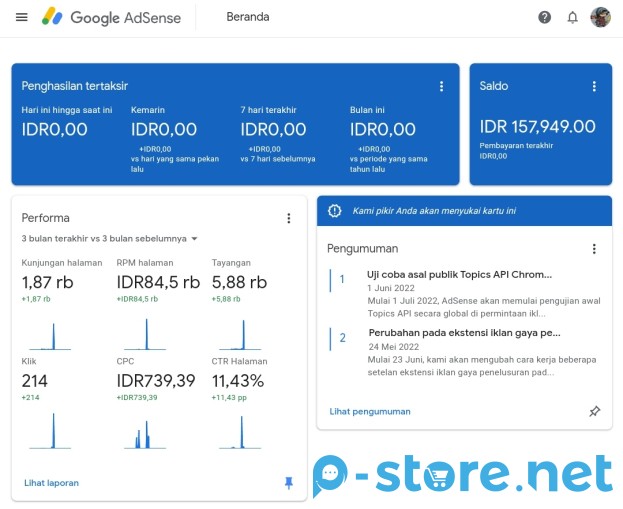Open the notifications bell
This screenshot has width=623, height=509.
(572, 17)
